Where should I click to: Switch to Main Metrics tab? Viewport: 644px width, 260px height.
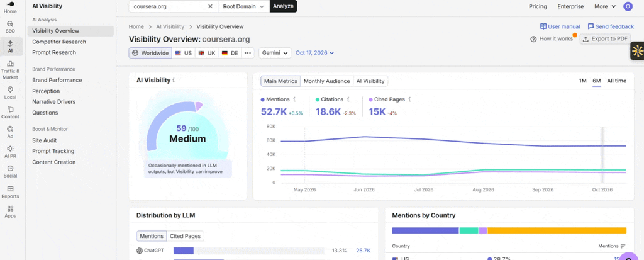pyautogui.click(x=280, y=81)
